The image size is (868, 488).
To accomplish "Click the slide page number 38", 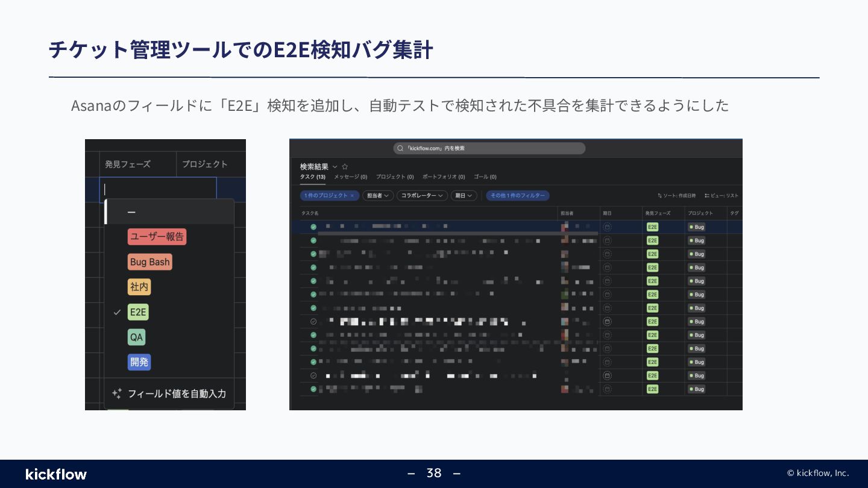I will point(434,473).
